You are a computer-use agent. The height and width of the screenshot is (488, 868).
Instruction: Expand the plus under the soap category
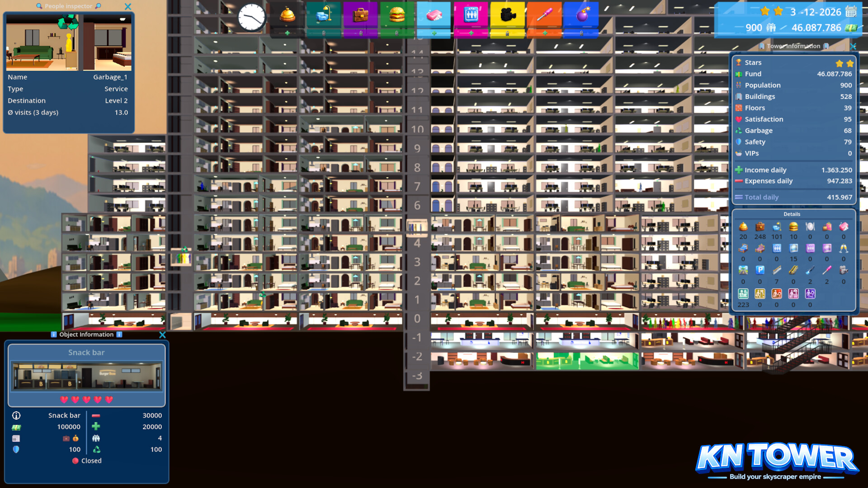point(434,33)
